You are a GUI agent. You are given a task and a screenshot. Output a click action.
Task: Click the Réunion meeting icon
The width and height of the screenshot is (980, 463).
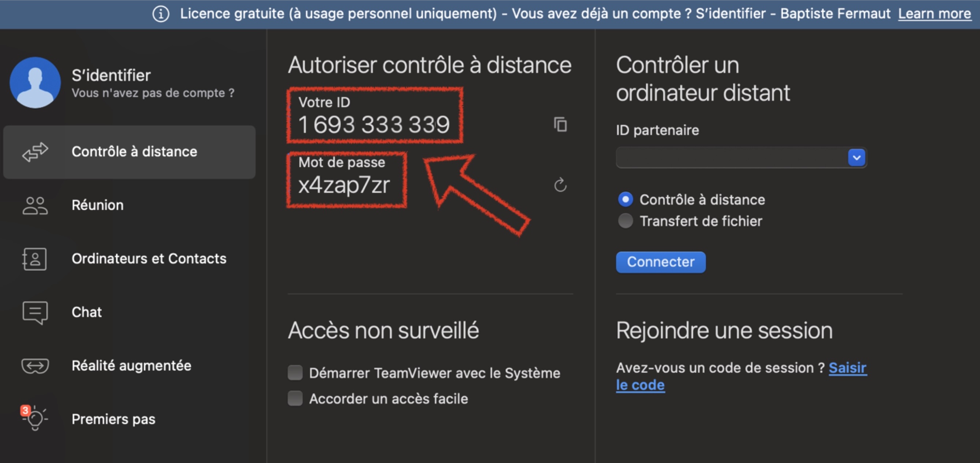(35, 204)
